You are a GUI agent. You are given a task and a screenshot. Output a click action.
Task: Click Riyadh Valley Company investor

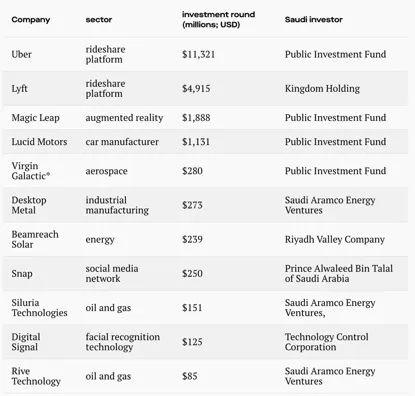click(x=335, y=239)
